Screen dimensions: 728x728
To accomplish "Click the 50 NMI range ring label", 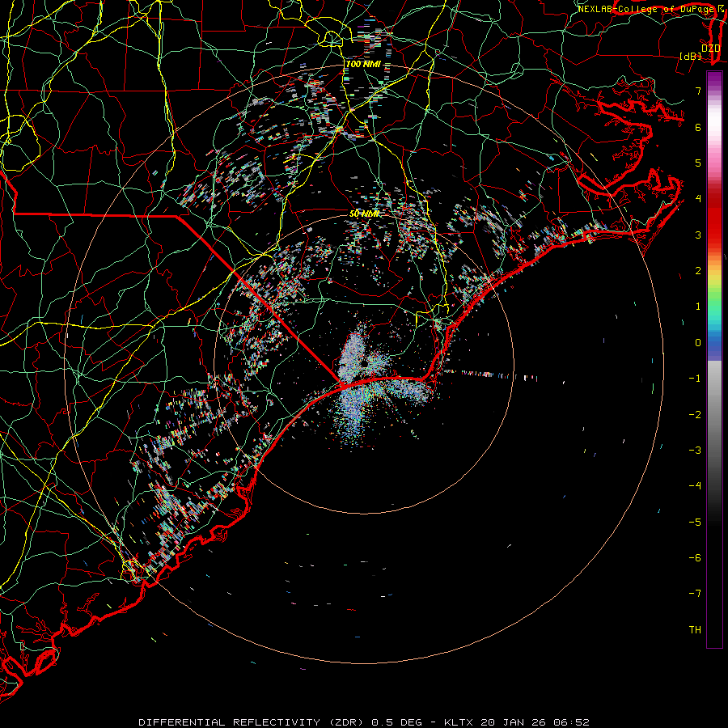I will tap(364, 214).
